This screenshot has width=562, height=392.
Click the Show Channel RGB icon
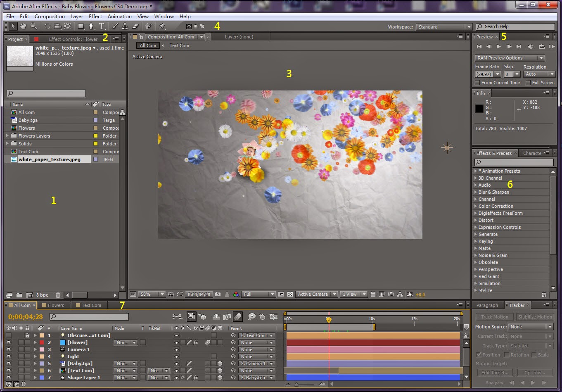point(236,294)
